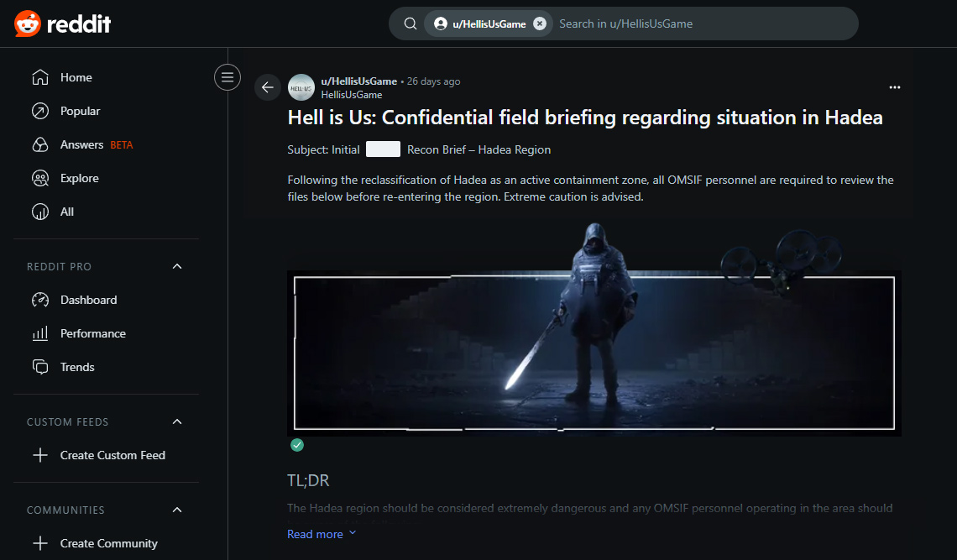
Task: Click the 26 days ago timestamp
Action: tap(433, 81)
